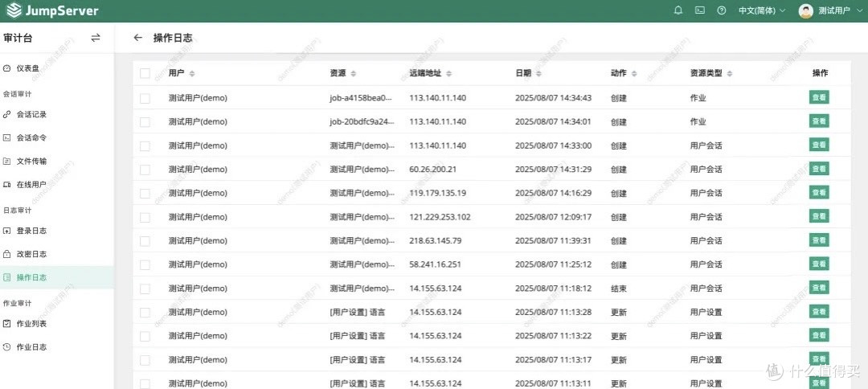
Task: Tick checkbox for row dated 14:34:43
Action: tap(145, 98)
